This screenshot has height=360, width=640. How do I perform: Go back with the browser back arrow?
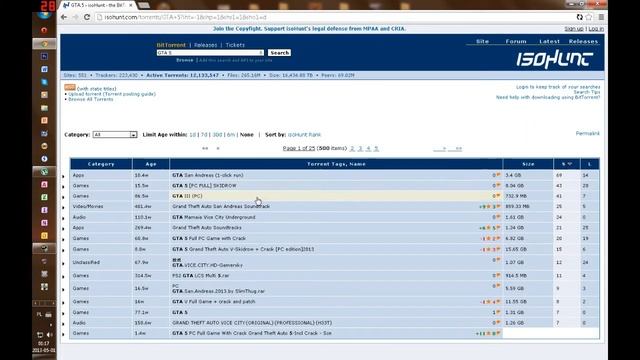click(64, 17)
